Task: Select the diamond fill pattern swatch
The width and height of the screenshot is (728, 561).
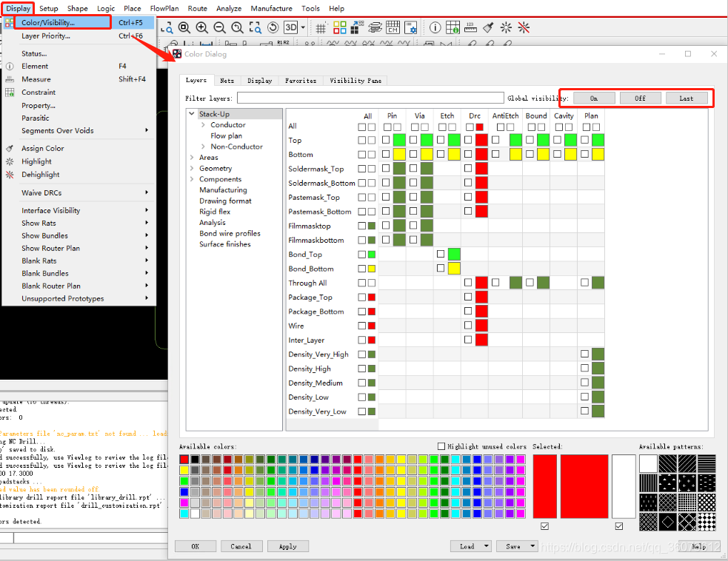Action: pyautogui.click(x=668, y=522)
